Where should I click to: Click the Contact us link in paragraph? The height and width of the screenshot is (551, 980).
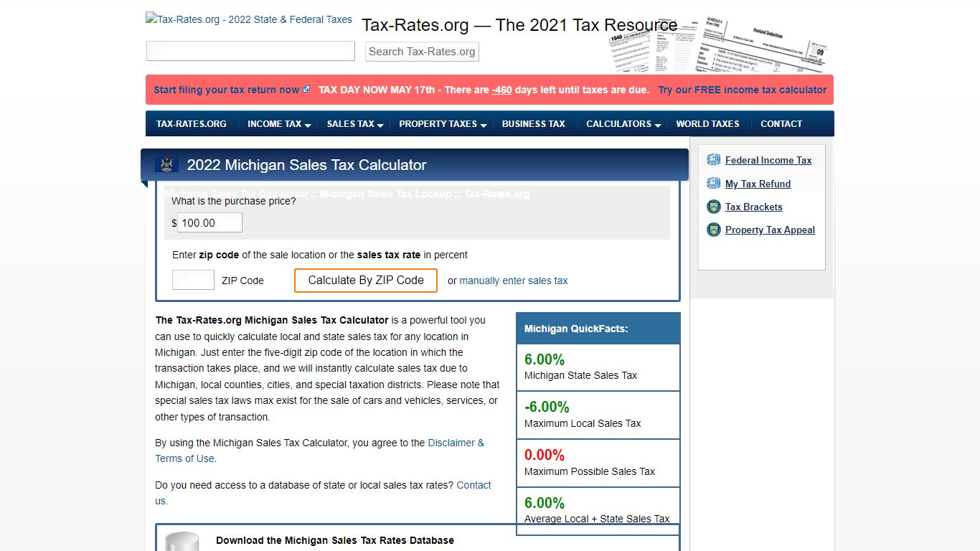pos(324,493)
